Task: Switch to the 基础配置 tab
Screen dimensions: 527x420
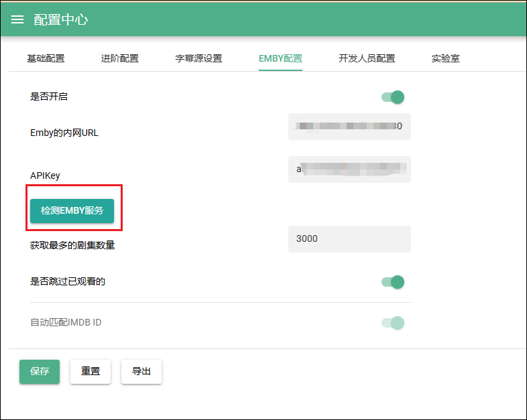Action: coord(46,58)
